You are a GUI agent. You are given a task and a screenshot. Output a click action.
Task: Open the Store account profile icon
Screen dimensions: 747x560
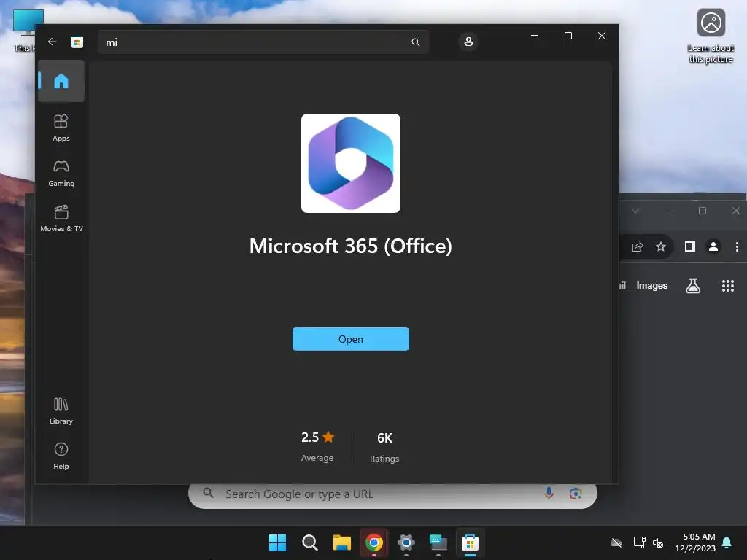click(x=468, y=42)
